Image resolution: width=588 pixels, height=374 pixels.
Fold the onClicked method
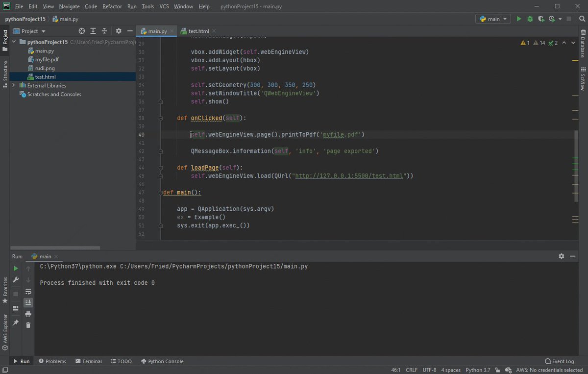tap(160, 118)
